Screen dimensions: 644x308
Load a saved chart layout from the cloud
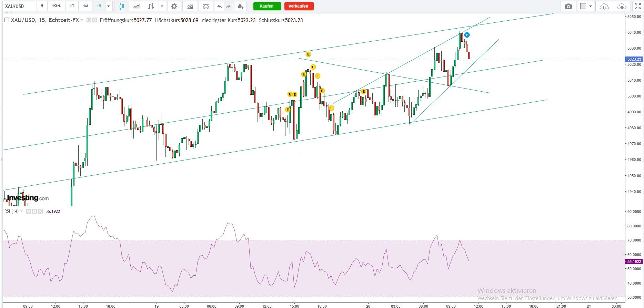tap(604, 6)
